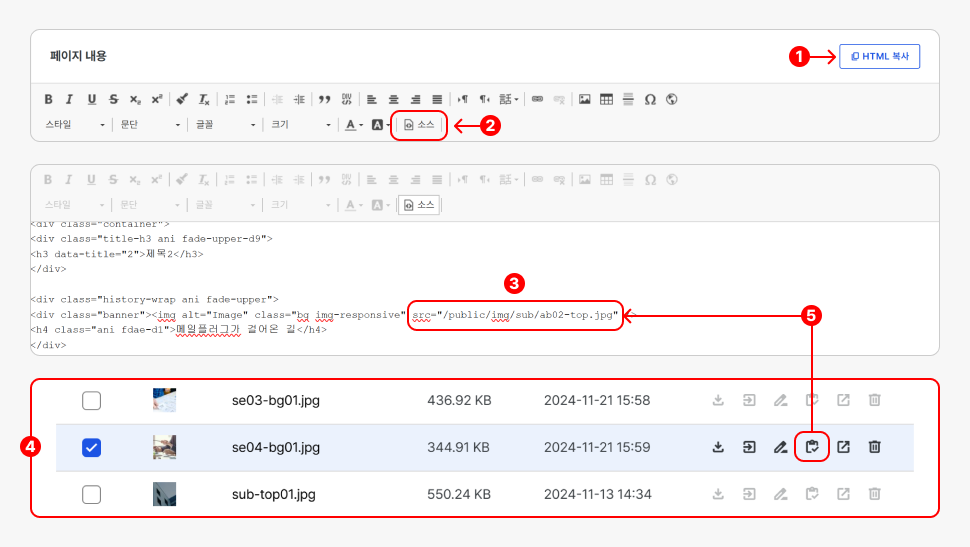
Task: Open the 스타일 dropdown in the top toolbar
Action: (74, 125)
